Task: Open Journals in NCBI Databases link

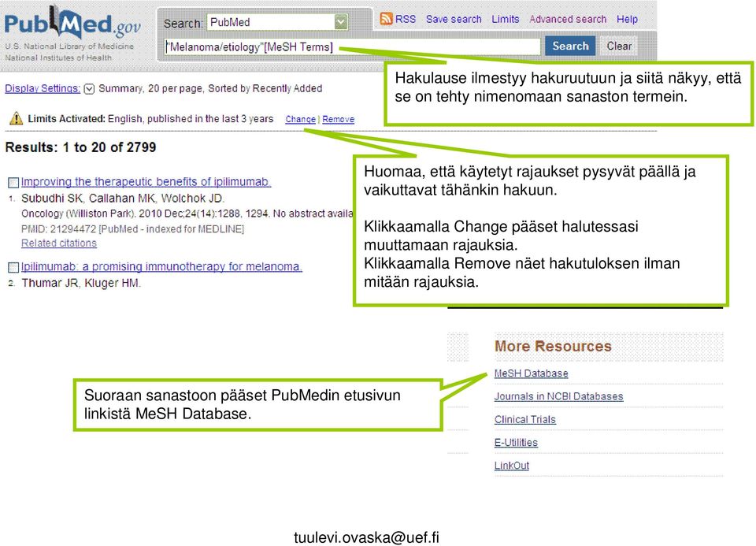Action: pyautogui.click(x=558, y=396)
